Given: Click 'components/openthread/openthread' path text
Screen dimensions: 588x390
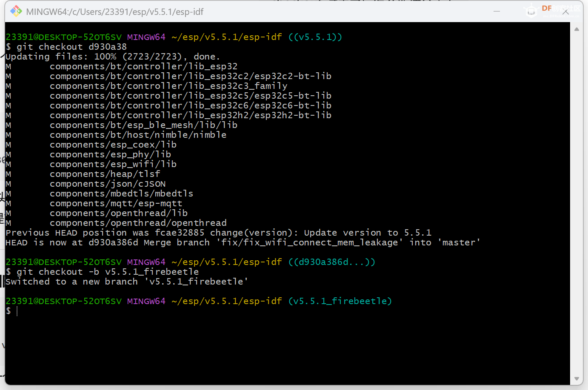Looking at the screenshot, I should click(138, 223).
